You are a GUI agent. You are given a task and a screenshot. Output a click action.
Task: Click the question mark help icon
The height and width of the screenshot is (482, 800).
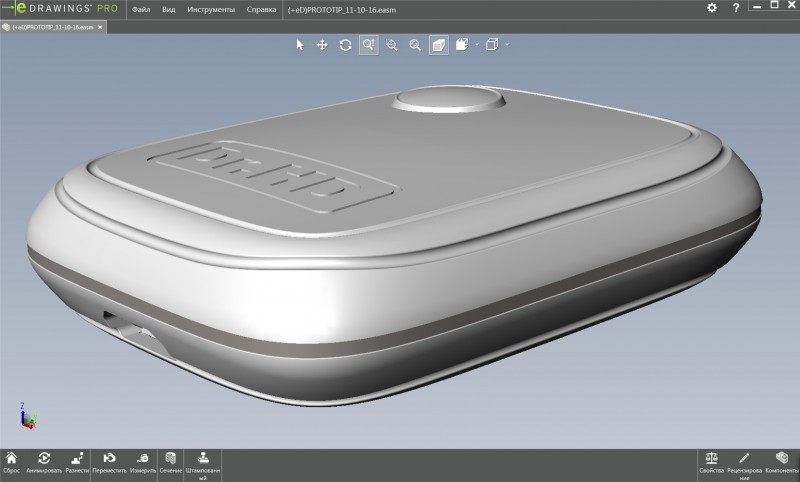[x=736, y=8]
